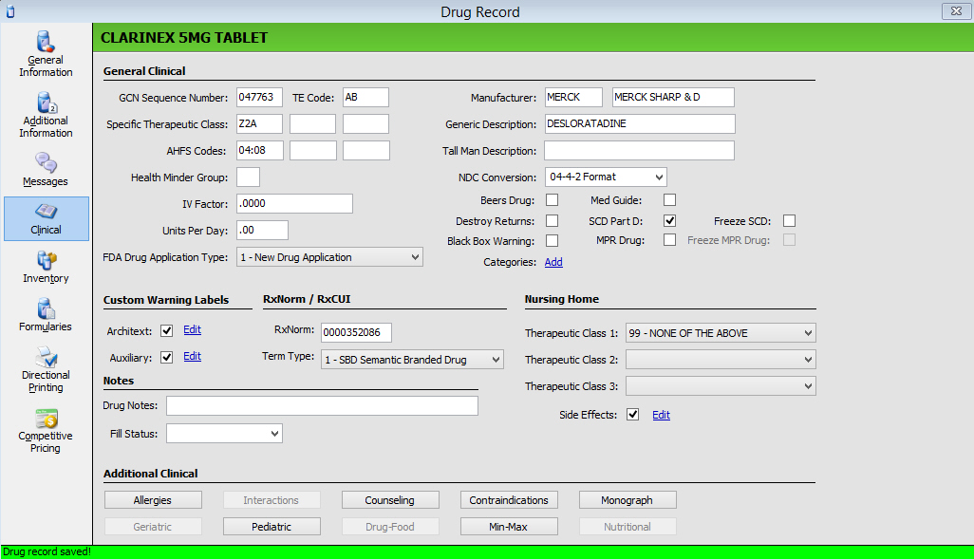The image size is (974, 560).
Task: Open the Term Type dropdown
Action: (412, 360)
